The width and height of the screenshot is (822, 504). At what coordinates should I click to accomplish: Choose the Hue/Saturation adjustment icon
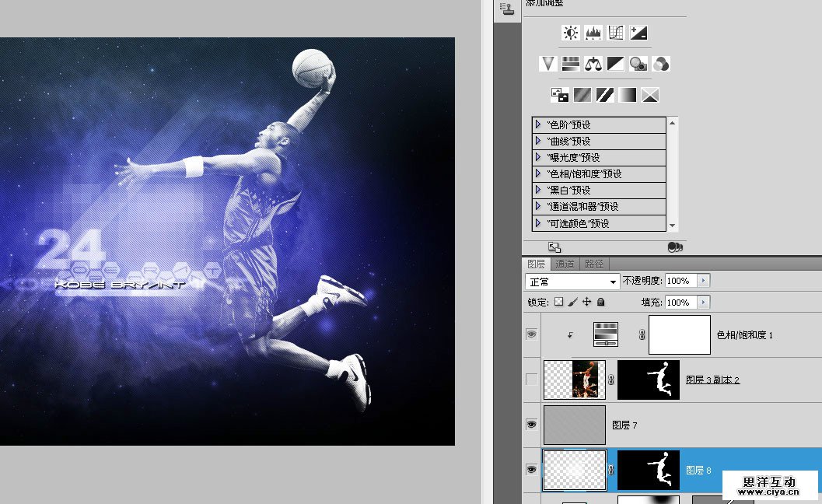pyautogui.click(x=571, y=64)
